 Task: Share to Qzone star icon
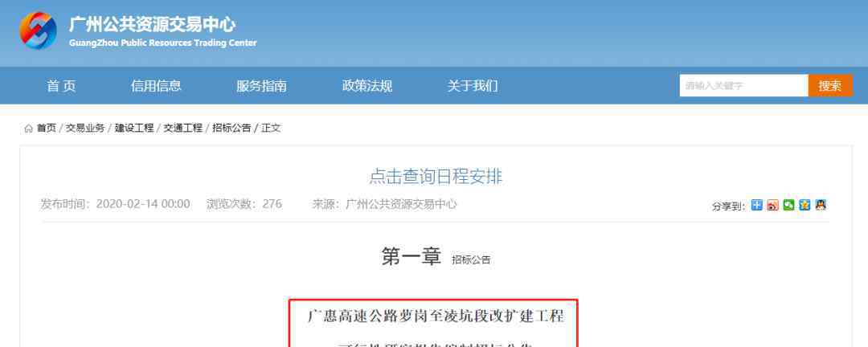(805, 205)
